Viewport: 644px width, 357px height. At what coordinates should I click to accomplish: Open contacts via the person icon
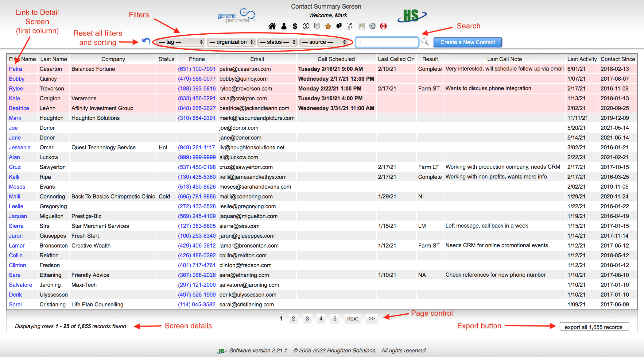click(x=284, y=26)
